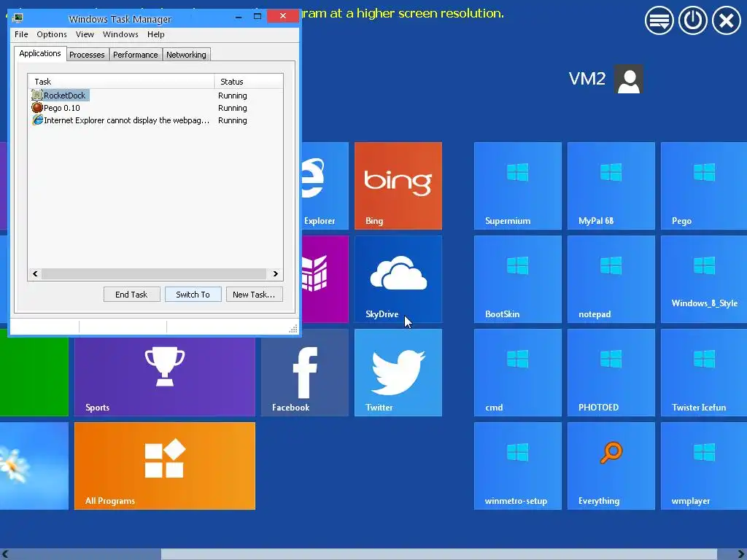Open the Everything search tile
747x560 pixels.
coord(611,466)
